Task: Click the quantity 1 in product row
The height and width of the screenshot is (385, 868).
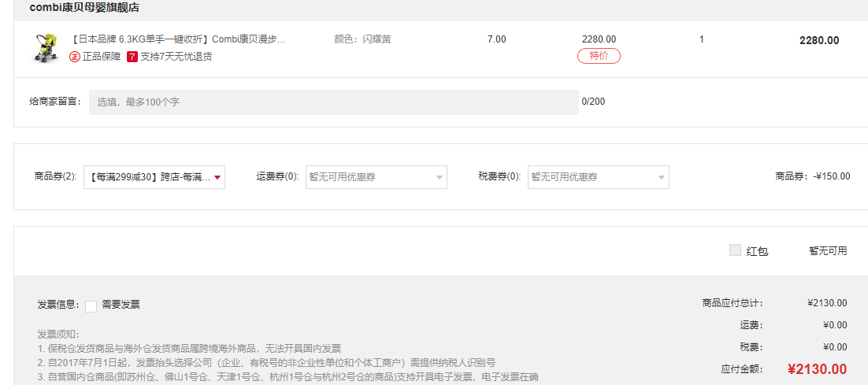Action: click(702, 39)
